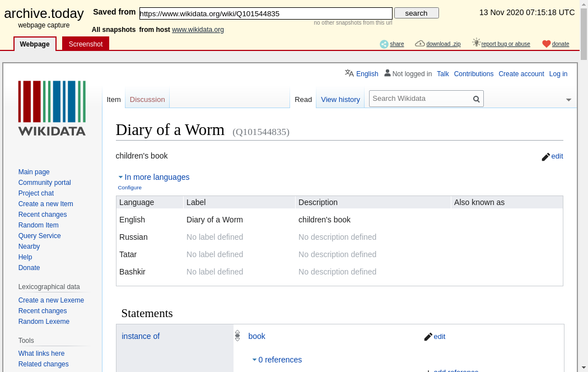This screenshot has height=372, width=588.
Task: Click the report bug lightbulb icon
Action: click(476, 43)
